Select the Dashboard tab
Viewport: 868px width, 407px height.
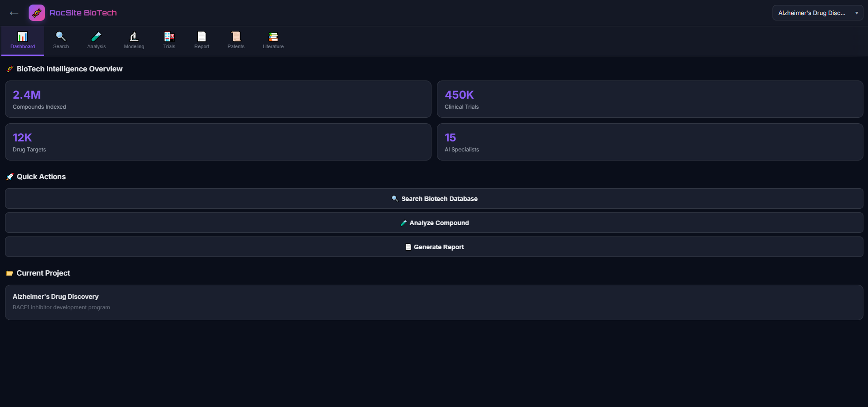23,40
